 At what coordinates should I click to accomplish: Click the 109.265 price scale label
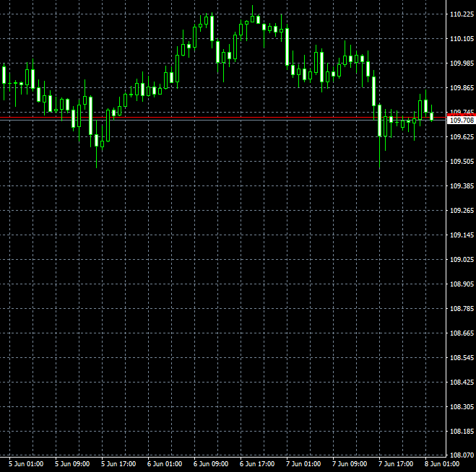[462, 211]
